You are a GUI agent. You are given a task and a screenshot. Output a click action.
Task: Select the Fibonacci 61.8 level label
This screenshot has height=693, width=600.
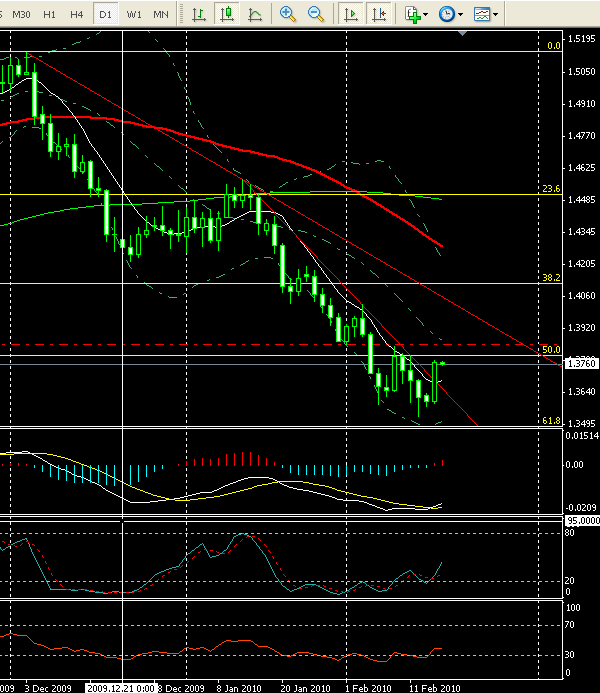coord(551,421)
